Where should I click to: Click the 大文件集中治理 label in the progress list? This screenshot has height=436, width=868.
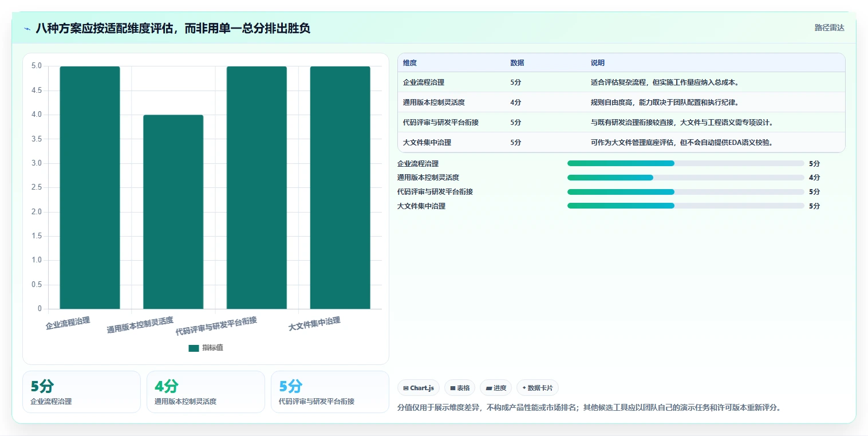[421, 206]
